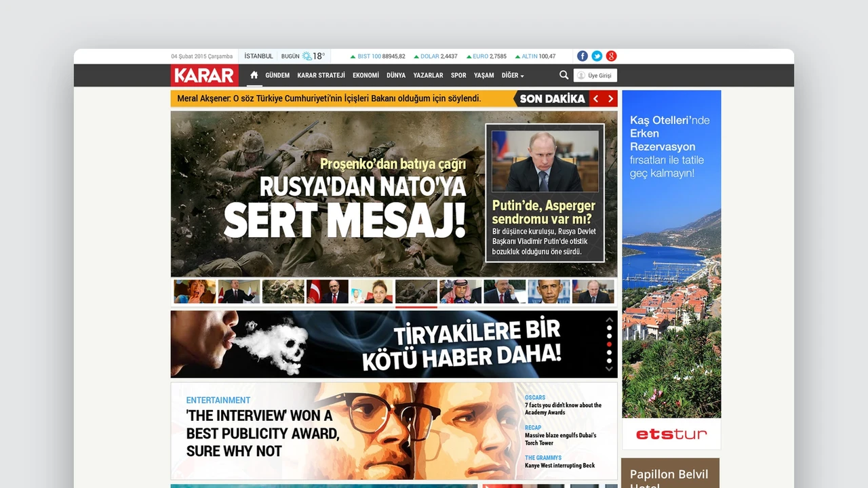Click the Rusya'dan NATO'ya Sert Mesaj headline
This screenshot has height=488, width=868.
pyautogui.click(x=345, y=207)
